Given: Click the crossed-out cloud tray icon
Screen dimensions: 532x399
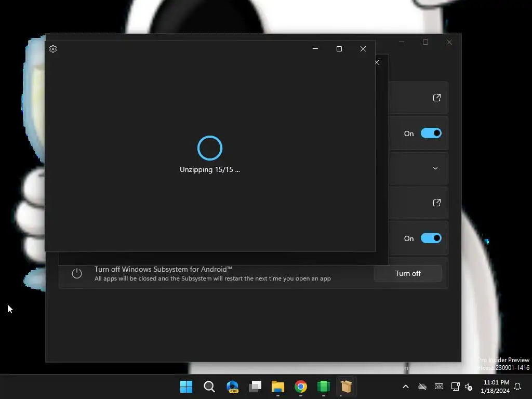Looking at the screenshot, I should [x=422, y=387].
